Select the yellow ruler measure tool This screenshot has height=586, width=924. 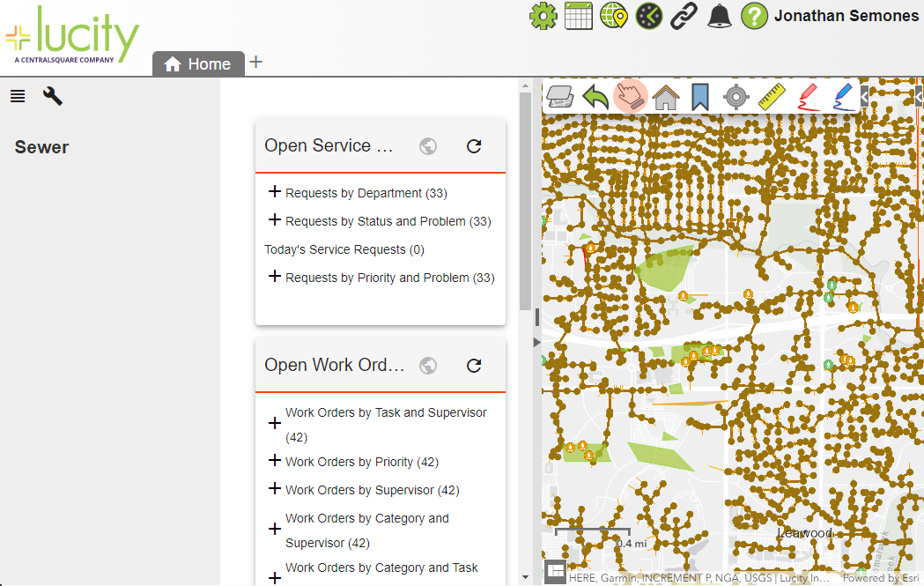coord(772,97)
